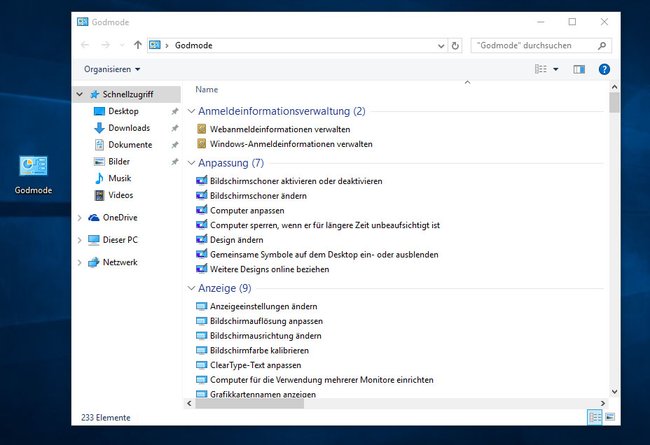Toggle the preview pane button
Viewport: 650px width, 445px height.
[x=579, y=69]
